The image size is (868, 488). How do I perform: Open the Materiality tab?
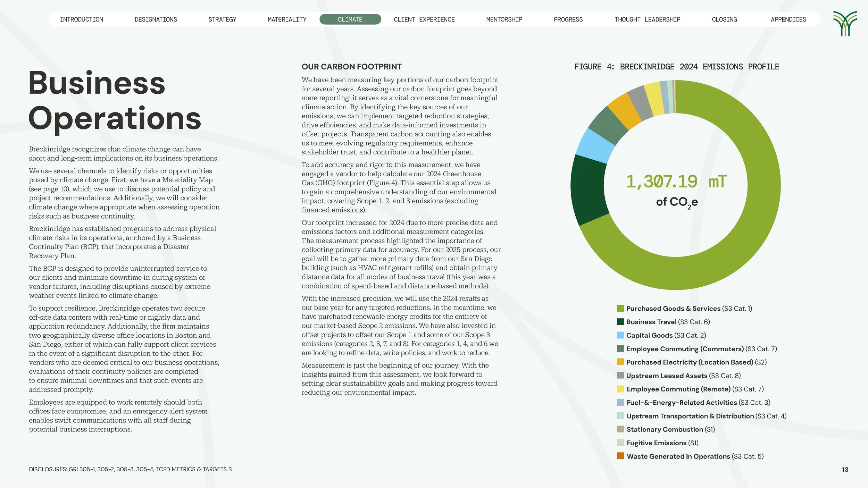coord(287,19)
